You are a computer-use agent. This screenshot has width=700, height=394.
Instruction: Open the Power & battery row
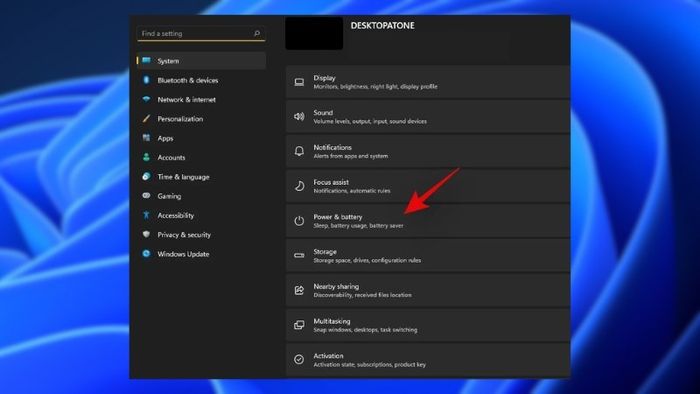pos(428,221)
